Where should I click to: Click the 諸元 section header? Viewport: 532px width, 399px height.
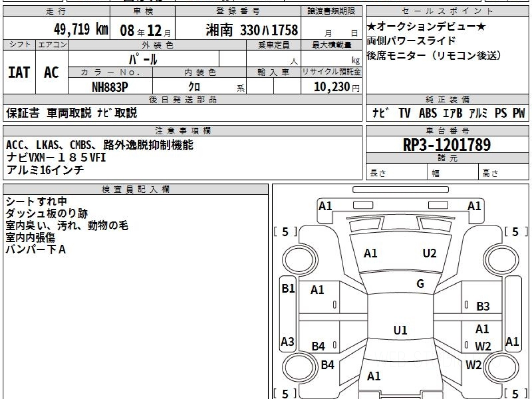pos(447,158)
